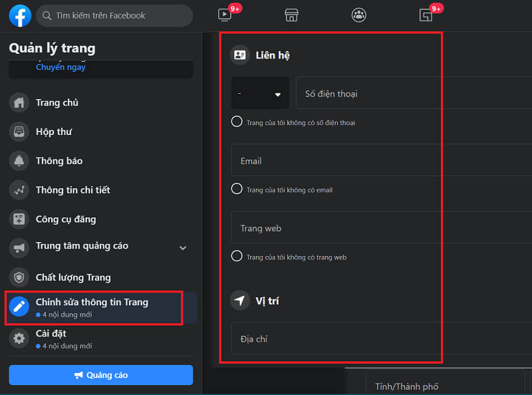Open Hộp thư in the sidebar
This screenshot has height=395, width=532.
[53, 132]
